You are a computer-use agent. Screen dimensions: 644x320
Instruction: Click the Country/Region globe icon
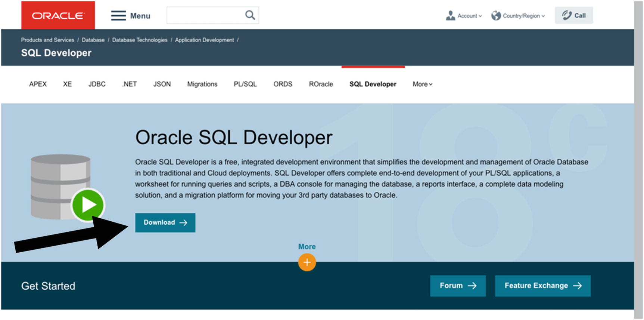coord(496,16)
